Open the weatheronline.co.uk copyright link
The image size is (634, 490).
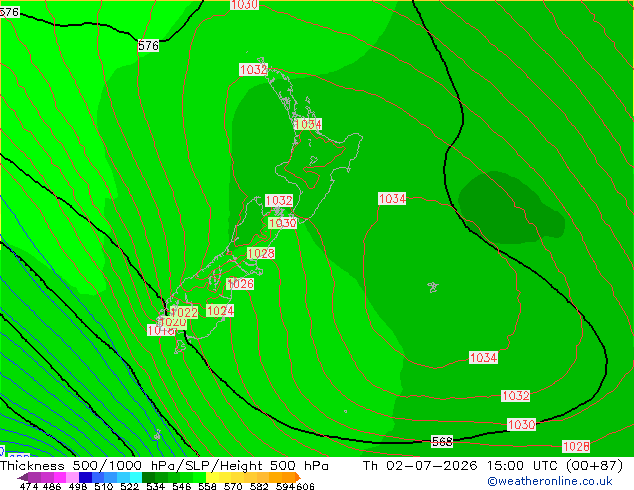click(x=549, y=481)
